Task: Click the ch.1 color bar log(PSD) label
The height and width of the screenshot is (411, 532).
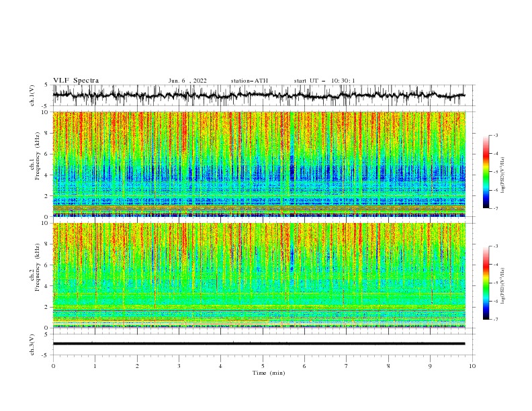Action: pyautogui.click(x=504, y=175)
